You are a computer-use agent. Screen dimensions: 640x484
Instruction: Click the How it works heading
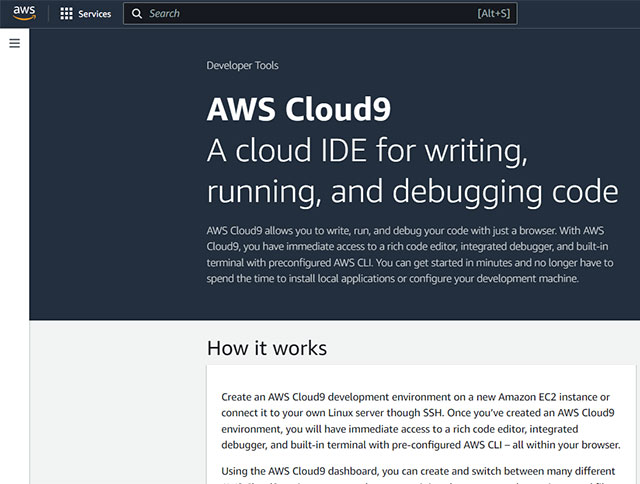click(267, 348)
